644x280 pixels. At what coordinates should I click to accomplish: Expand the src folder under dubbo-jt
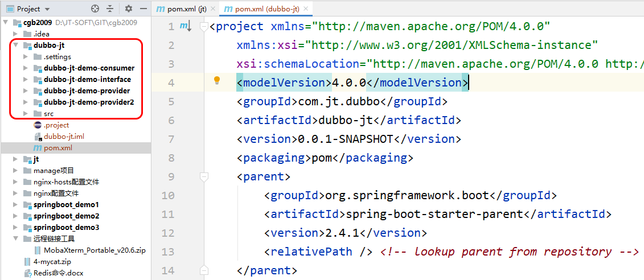click(x=26, y=114)
